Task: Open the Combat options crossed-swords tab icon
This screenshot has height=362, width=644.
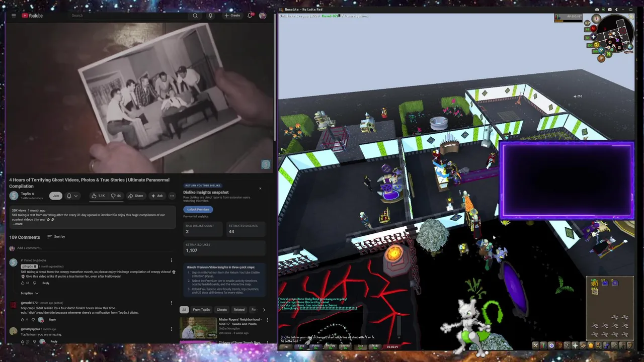Action: [535, 345]
